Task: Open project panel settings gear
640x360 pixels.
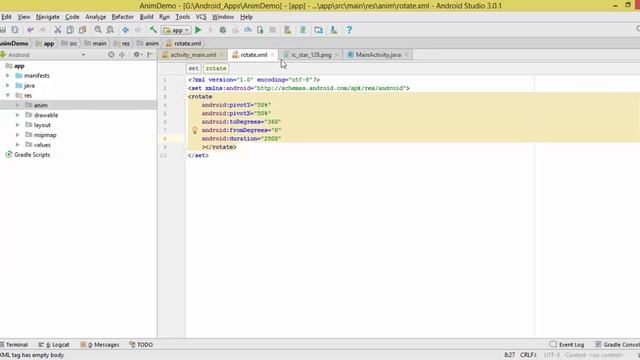Action: pyautogui.click(x=136, y=55)
